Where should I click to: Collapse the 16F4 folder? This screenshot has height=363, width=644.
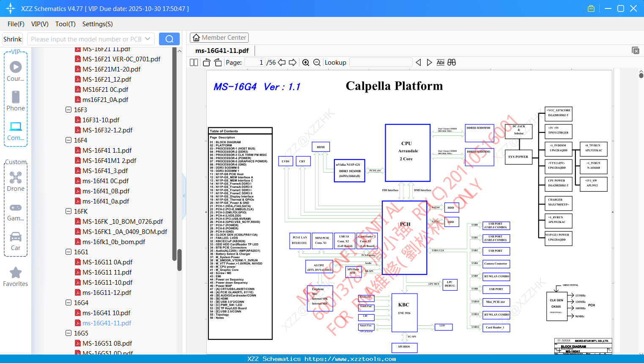[69, 140]
